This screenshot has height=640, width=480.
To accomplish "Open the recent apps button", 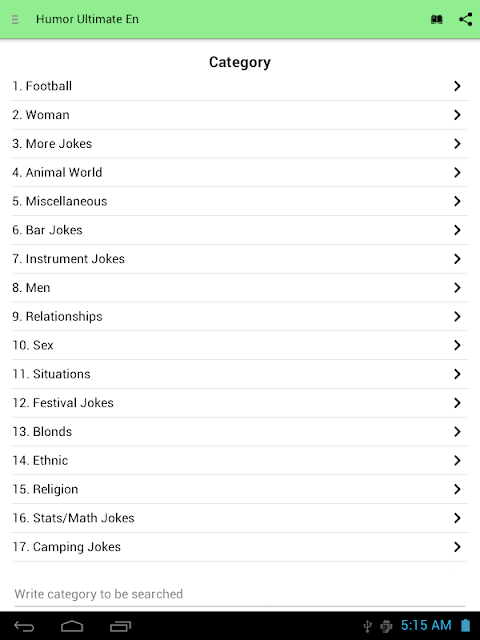I will [120, 626].
